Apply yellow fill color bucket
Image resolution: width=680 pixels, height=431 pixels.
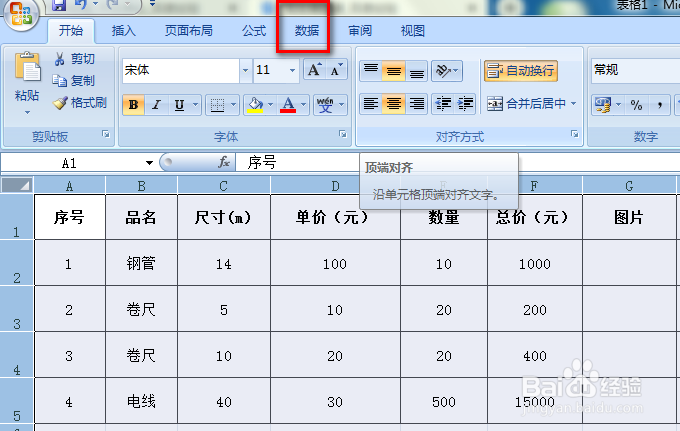click(x=255, y=105)
